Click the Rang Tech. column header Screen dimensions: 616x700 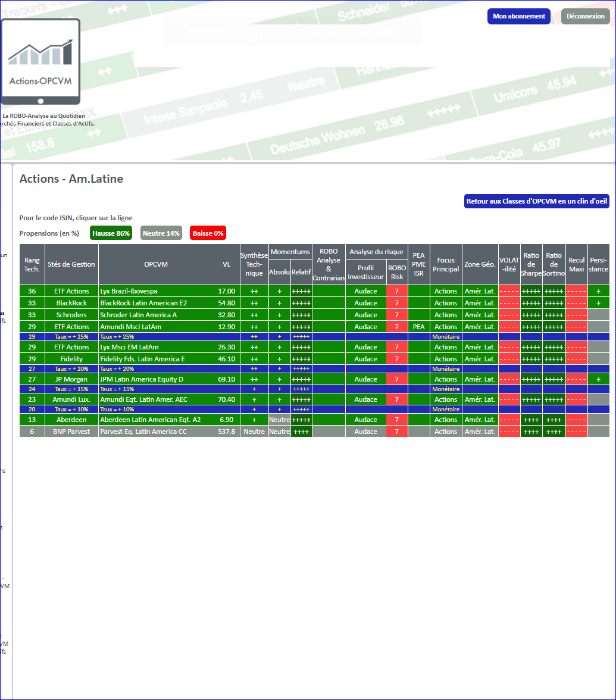tap(32, 264)
